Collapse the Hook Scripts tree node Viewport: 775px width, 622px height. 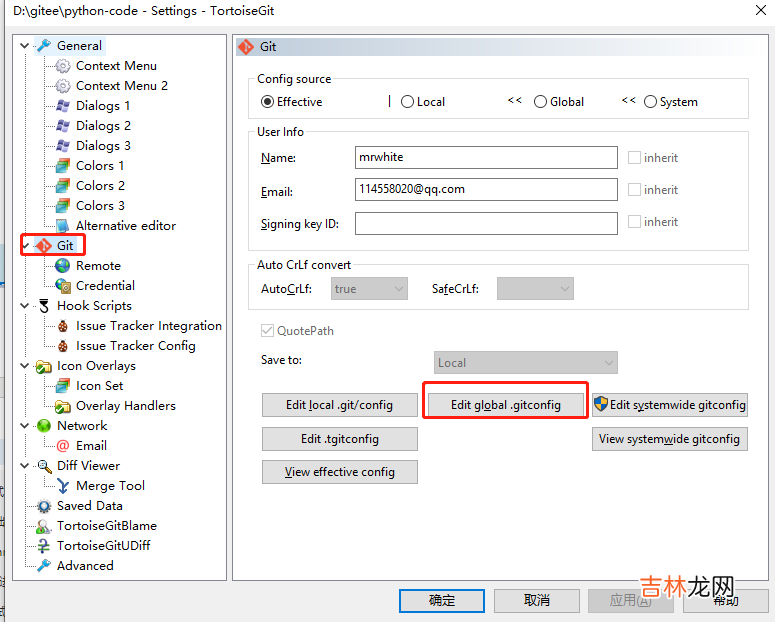[x=25, y=306]
